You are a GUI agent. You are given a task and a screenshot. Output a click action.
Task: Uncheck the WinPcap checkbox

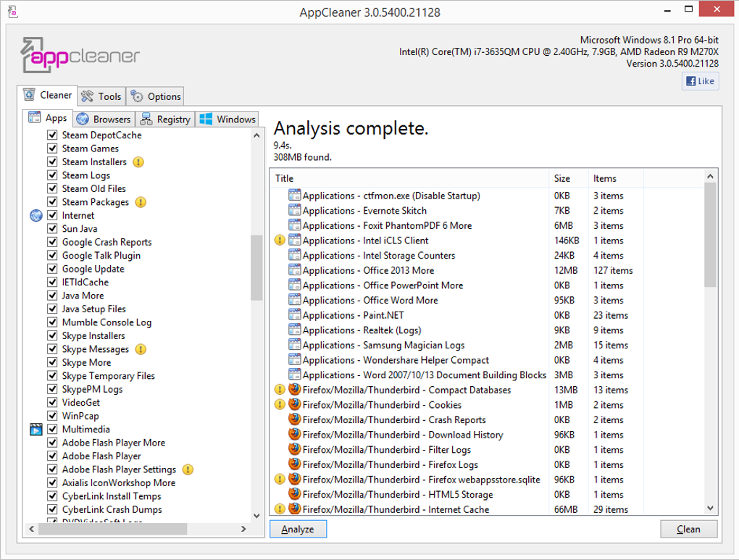[52, 416]
